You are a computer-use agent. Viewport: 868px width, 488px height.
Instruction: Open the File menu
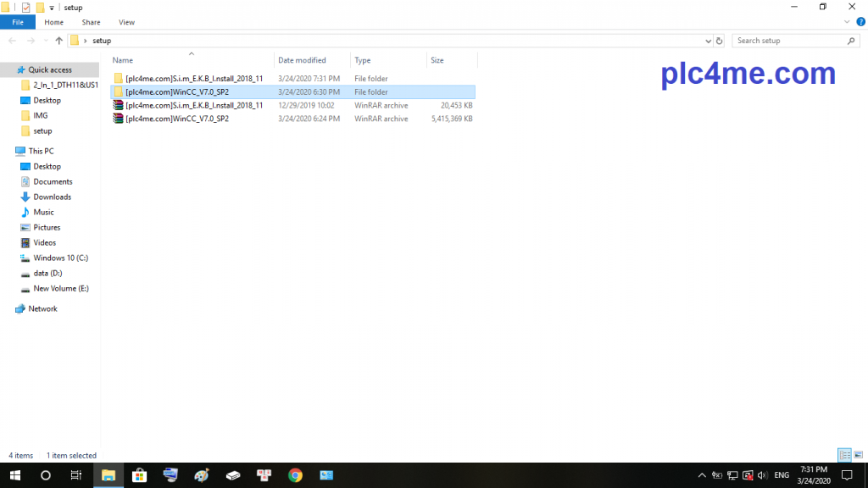click(18, 22)
